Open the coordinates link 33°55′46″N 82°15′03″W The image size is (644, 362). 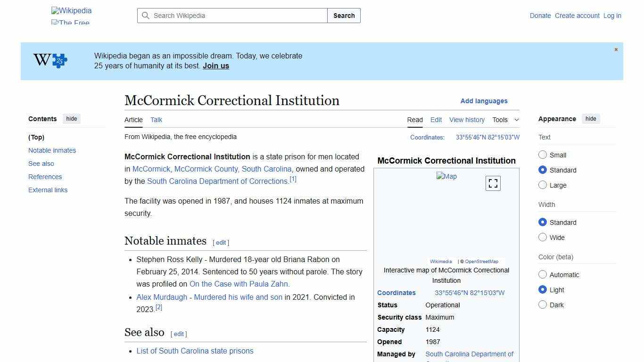487,137
